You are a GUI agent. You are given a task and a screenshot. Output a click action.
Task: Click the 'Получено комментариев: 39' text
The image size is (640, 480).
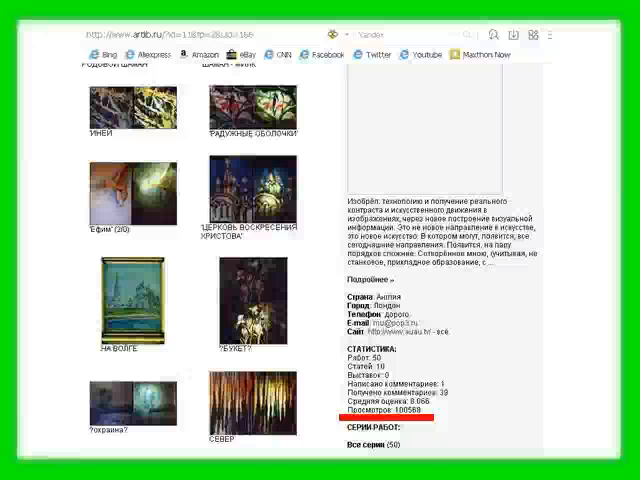pos(398,392)
